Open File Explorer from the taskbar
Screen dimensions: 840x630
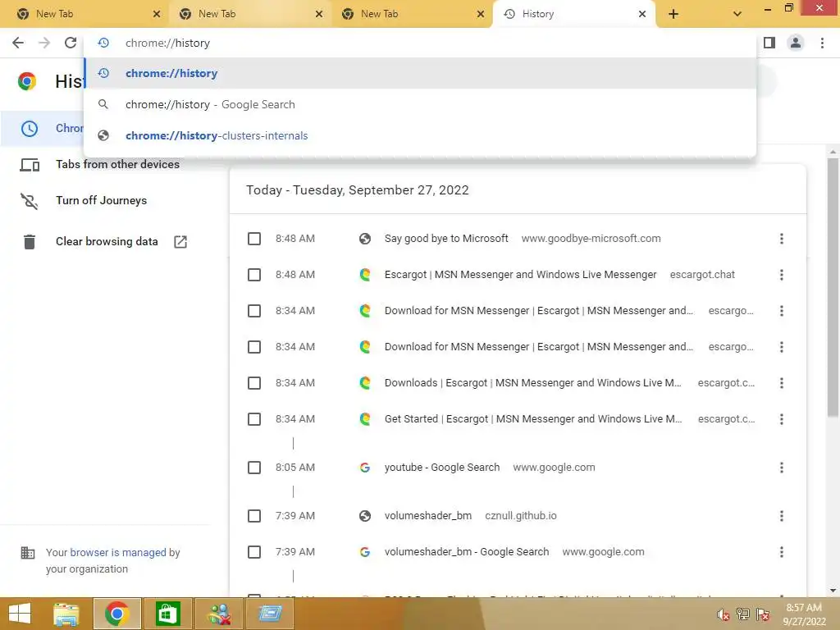[x=66, y=614]
